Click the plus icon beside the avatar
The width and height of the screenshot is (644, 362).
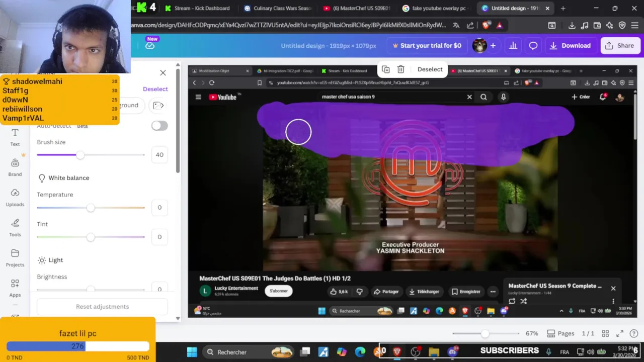[493, 46]
